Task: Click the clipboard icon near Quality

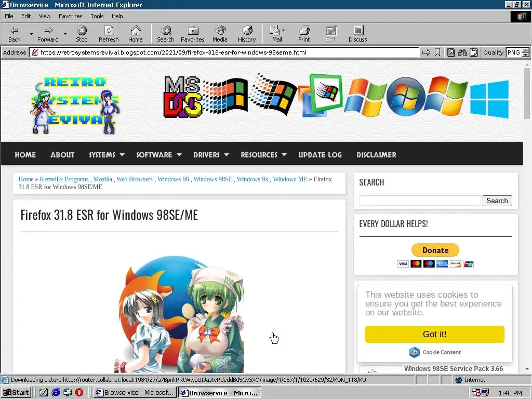Action: pyautogui.click(x=474, y=52)
